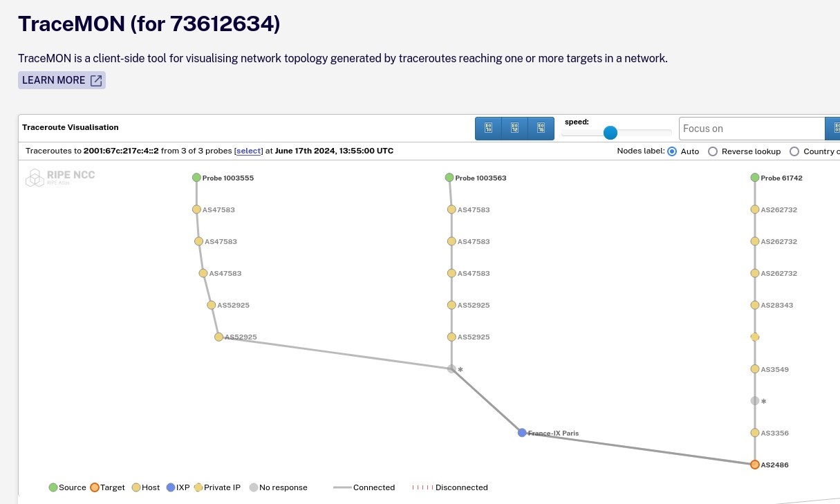840x504 pixels.
Task: Click the middle timeline control button in the toolbar
Action: tap(514, 128)
